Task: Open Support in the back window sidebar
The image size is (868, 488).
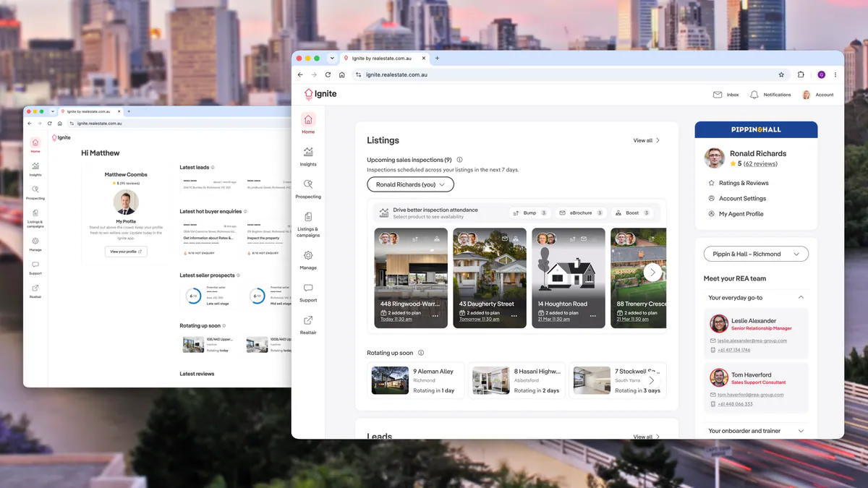Action: 35,267
